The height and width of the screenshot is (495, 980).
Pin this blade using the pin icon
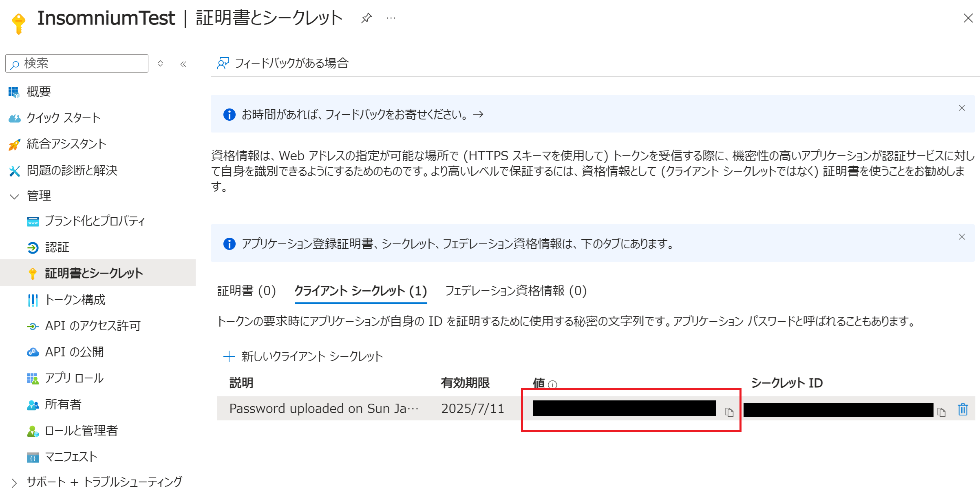tap(366, 18)
